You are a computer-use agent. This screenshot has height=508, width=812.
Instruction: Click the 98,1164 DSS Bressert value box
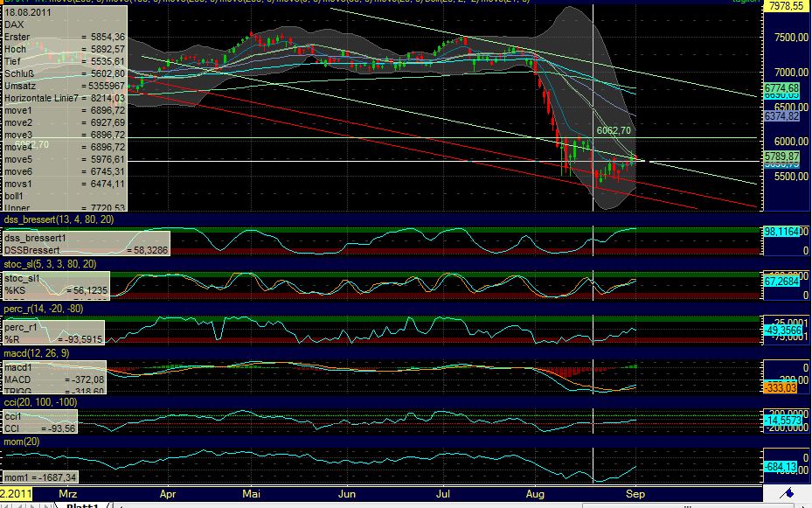781,233
